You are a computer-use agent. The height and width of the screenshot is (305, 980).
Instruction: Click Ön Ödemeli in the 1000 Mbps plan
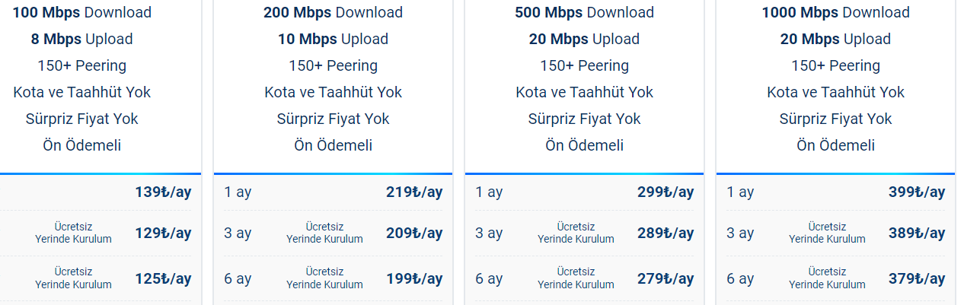(x=835, y=145)
